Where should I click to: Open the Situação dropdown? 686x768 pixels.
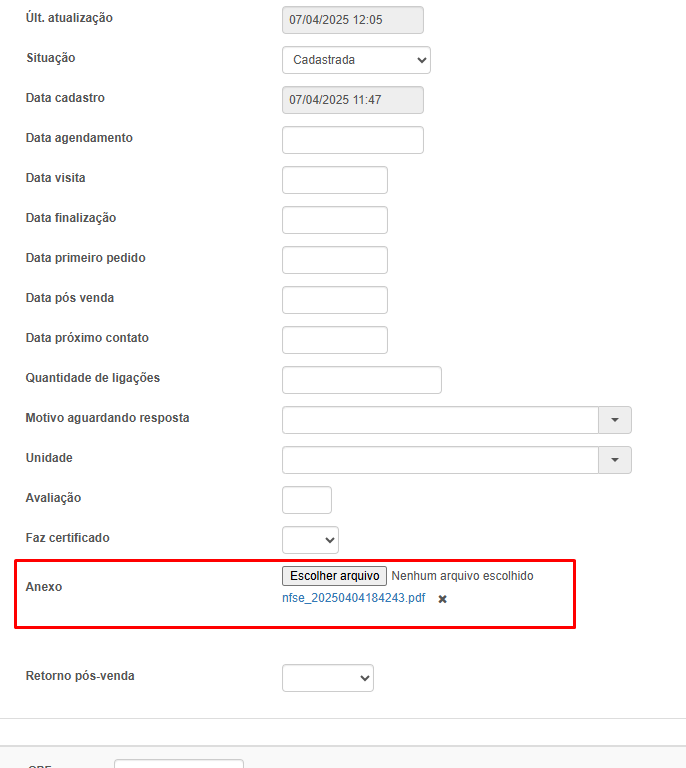coord(356,60)
